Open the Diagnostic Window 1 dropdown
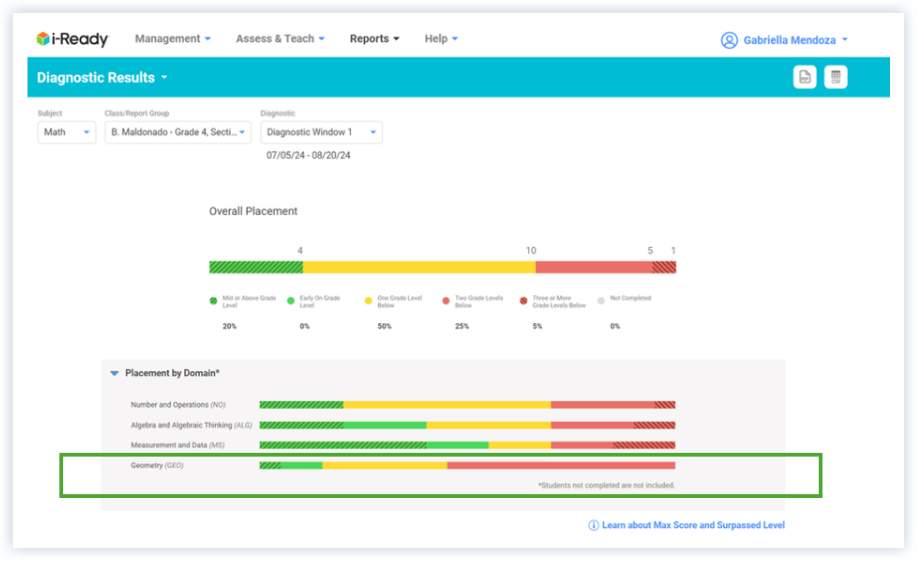Viewport: 918px width, 561px height. tap(321, 132)
